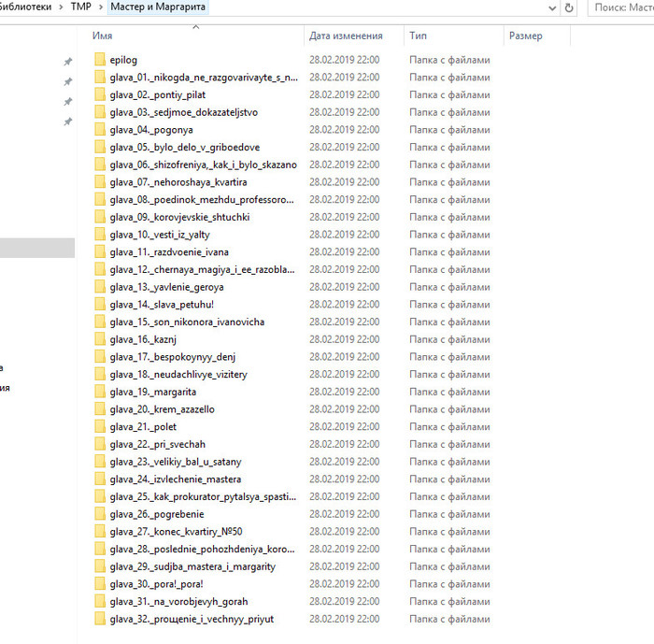Click the search field labeled Поиск
Screen dimensions: 654x644
pos(624,7)
